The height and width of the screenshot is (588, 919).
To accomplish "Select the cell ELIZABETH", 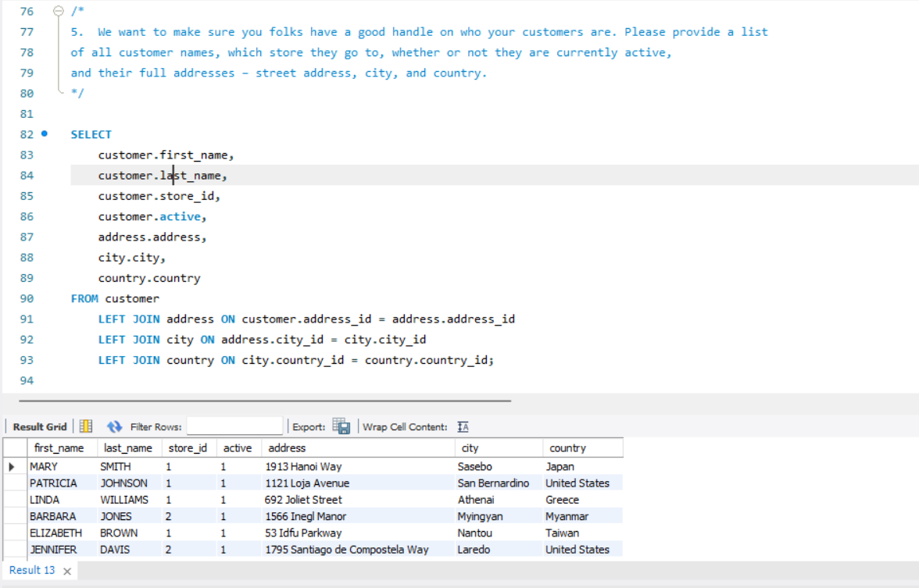I will coord(63,533).
